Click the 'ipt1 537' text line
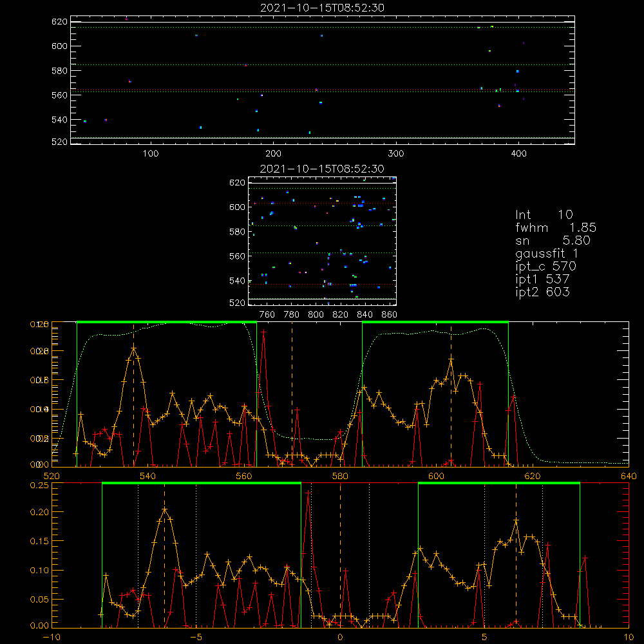This screenshot has height=644, width=644. click(x=542, y=279)
